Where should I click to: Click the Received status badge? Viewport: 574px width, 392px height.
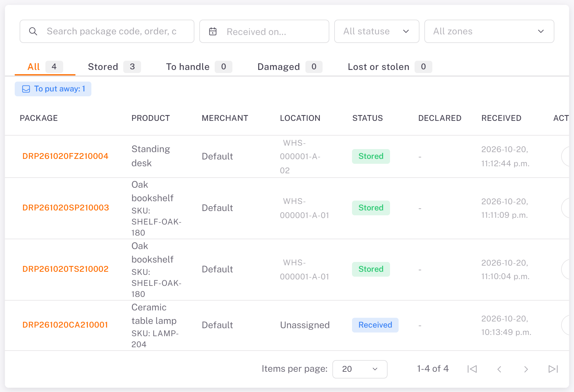375,325
